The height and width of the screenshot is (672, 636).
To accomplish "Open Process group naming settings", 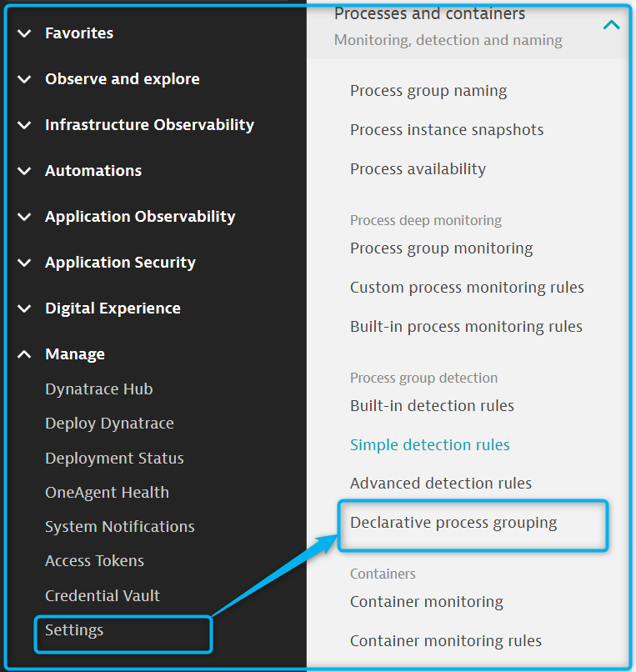I will click(428, 91).
